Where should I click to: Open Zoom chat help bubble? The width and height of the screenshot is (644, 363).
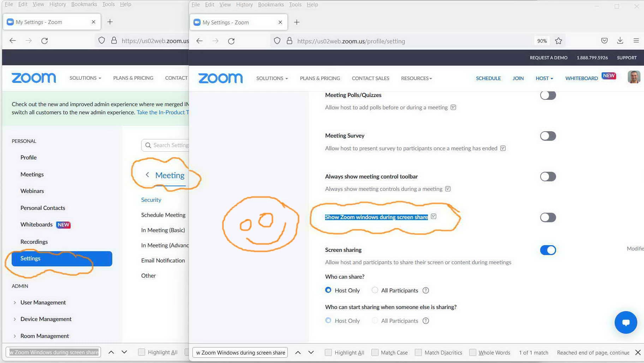tap(626, 322)
